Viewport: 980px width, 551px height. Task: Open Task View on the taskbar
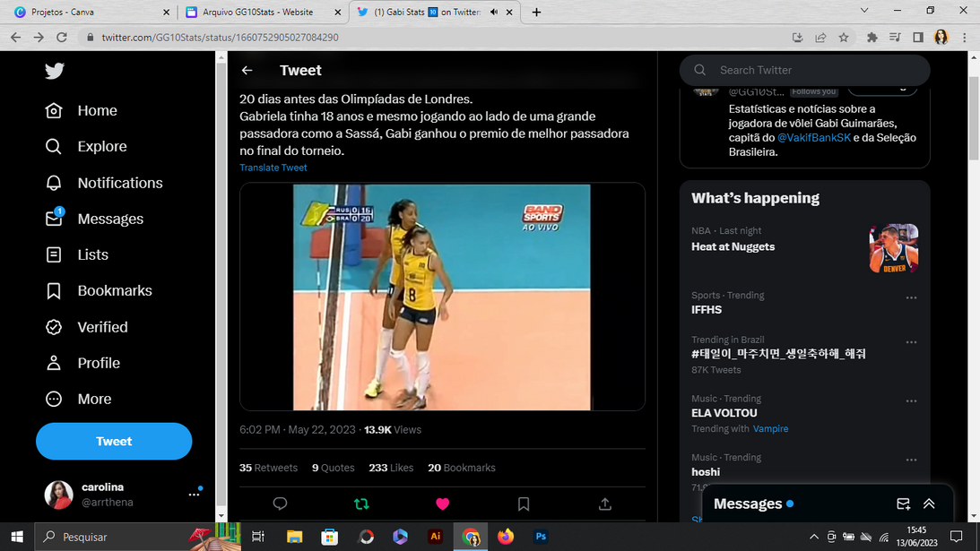(x=257, y=537)
